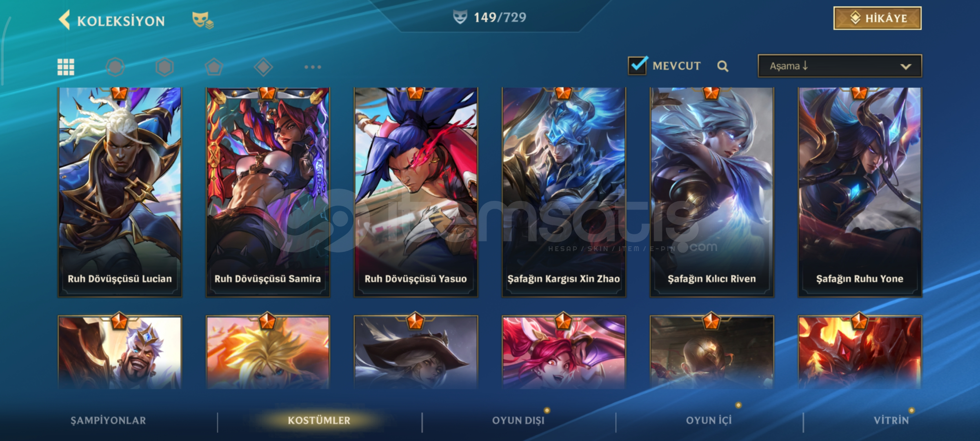Uncheck the Mevcut checkbox
Image resolution: width=980 pixels, height=441 pixels.
click(638, 65)
